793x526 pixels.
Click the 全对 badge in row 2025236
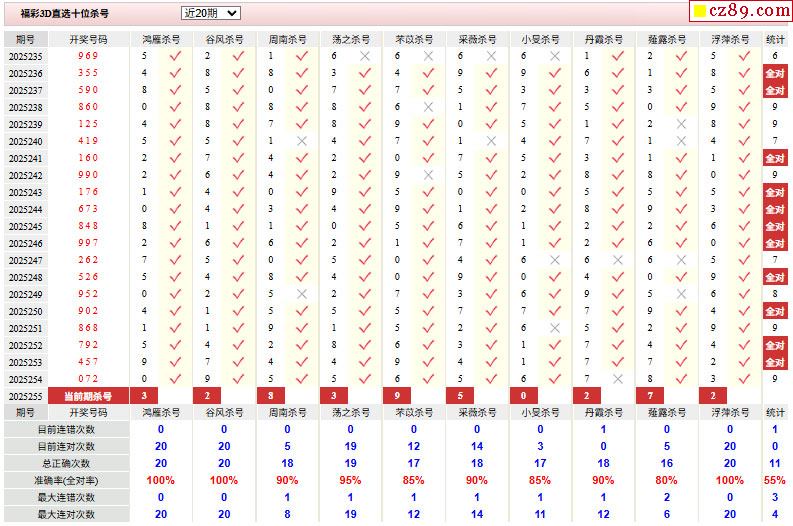(x=775, y=73)
